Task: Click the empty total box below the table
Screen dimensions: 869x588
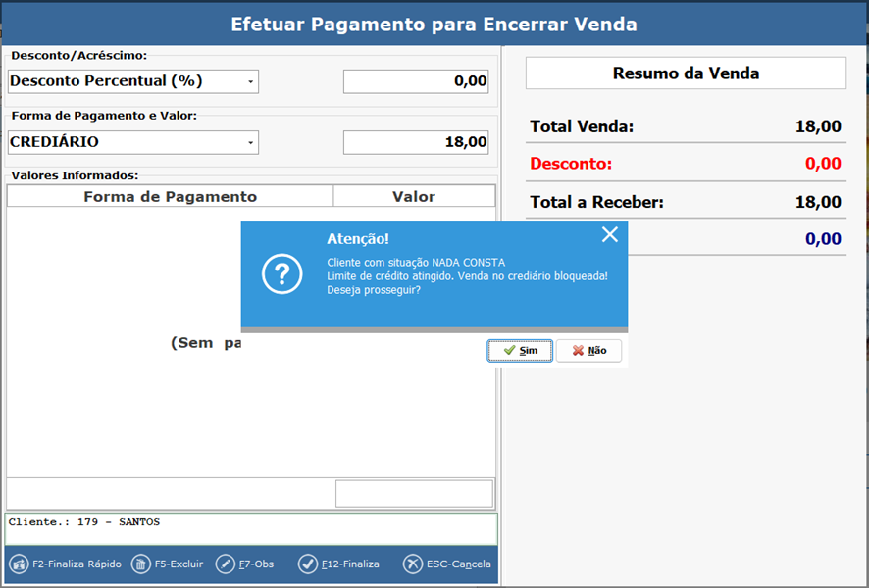Action: point(414,494)
